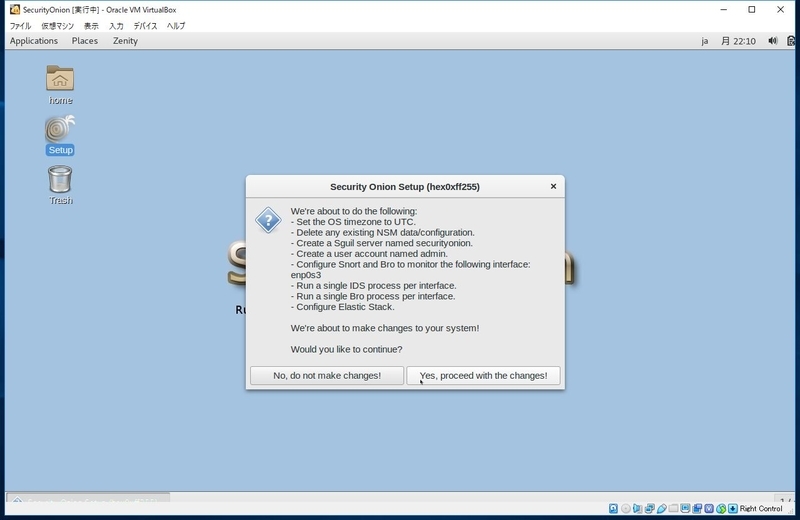Click the VirtualBox display status icon
This screenshot has height=520, width=800.
[x=685, y=508]
